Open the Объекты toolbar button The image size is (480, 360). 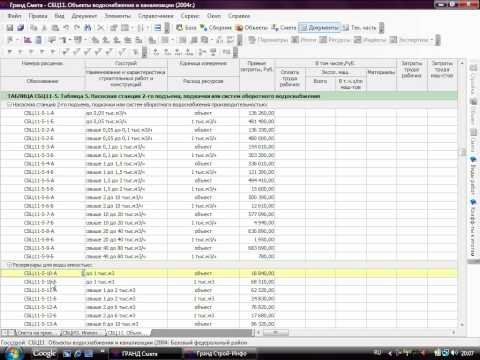coord(252,28)
